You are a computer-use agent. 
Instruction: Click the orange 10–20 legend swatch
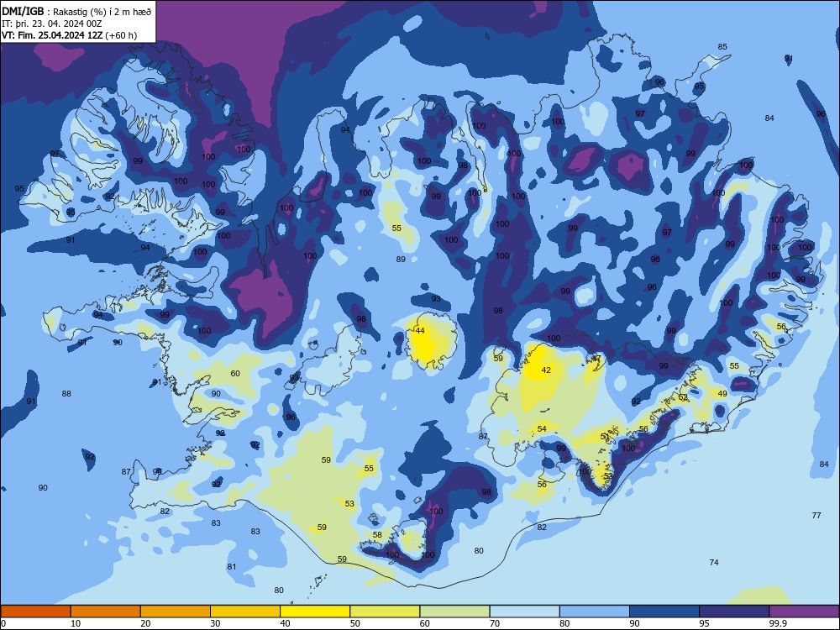point(106,612)
